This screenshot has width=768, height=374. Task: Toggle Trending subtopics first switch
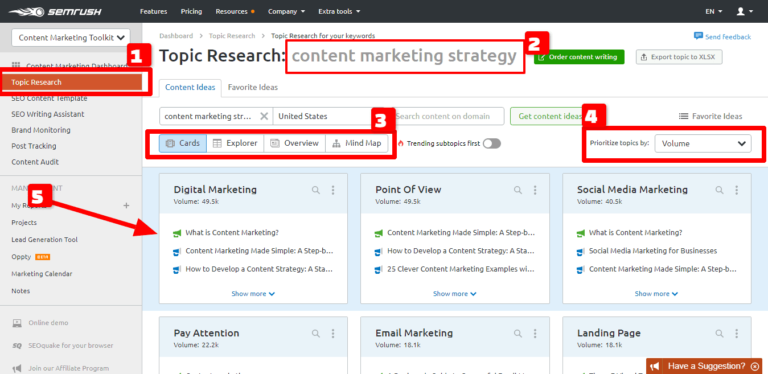pyautogui.click(x=492, y=143)
